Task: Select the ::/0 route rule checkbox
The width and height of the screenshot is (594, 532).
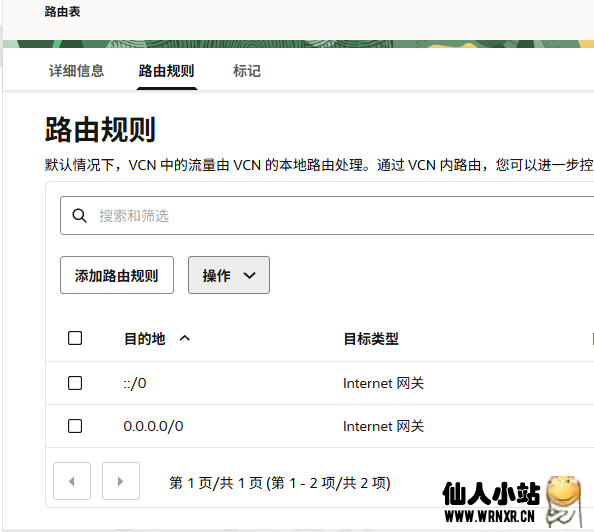Action: [x=75, y=383]
